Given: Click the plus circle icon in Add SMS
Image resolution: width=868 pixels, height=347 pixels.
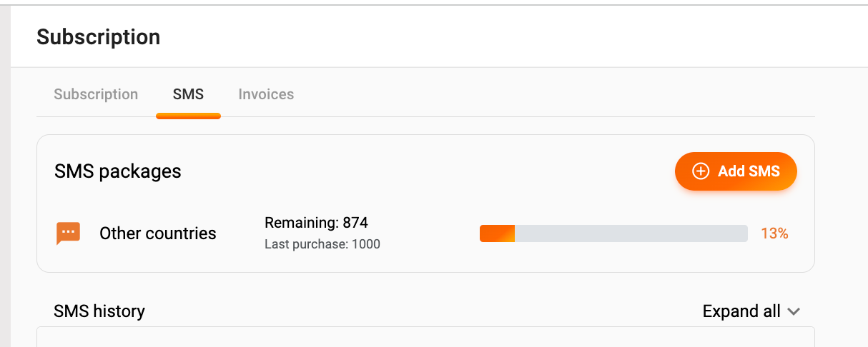Looking at the screenshot, I should point(701,171).
